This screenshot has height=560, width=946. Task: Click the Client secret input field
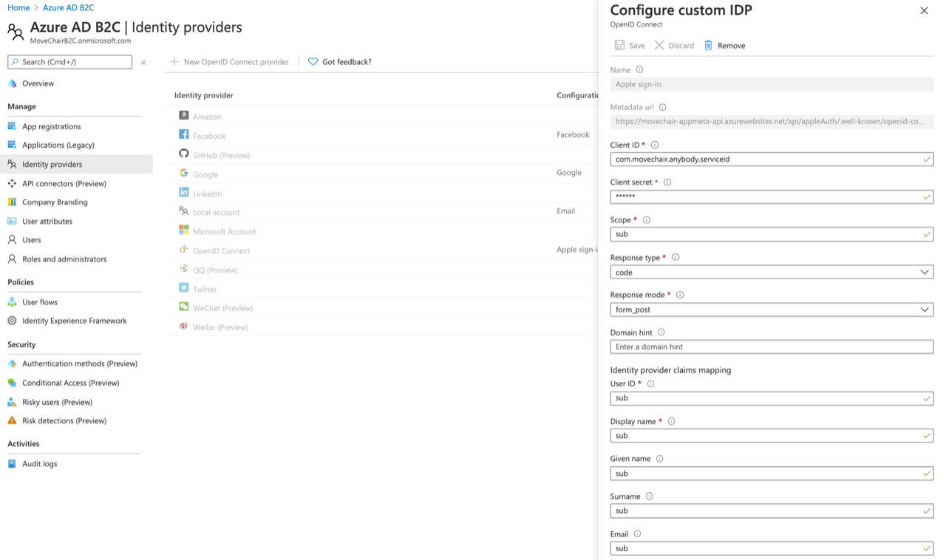(772, 197)
